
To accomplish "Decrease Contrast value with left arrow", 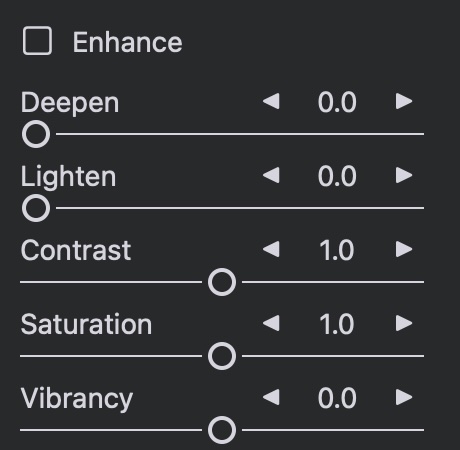I will [271, 249].
